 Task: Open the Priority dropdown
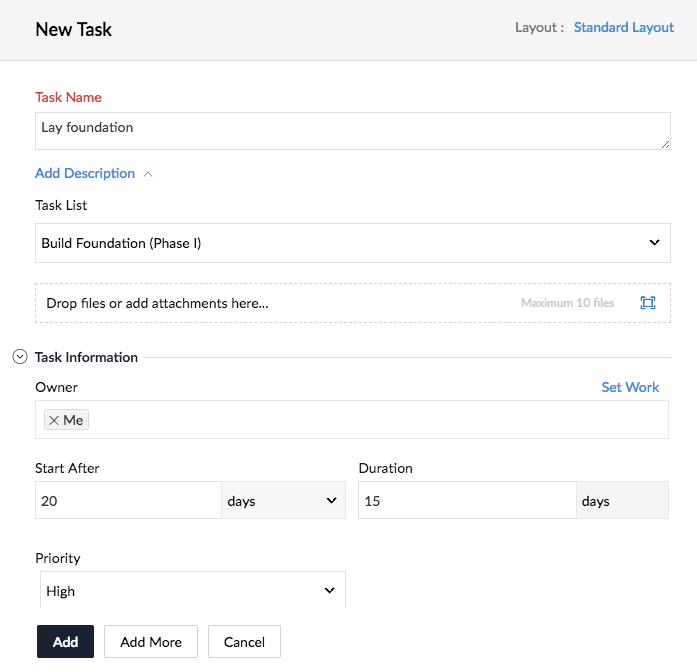click(x=193, y=591)
